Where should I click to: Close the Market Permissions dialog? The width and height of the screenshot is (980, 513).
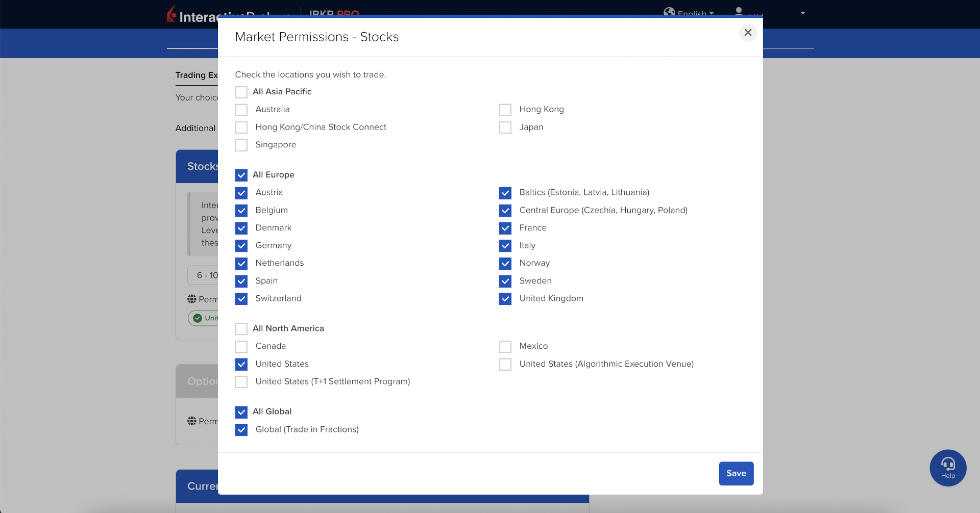tap(748, 33)
